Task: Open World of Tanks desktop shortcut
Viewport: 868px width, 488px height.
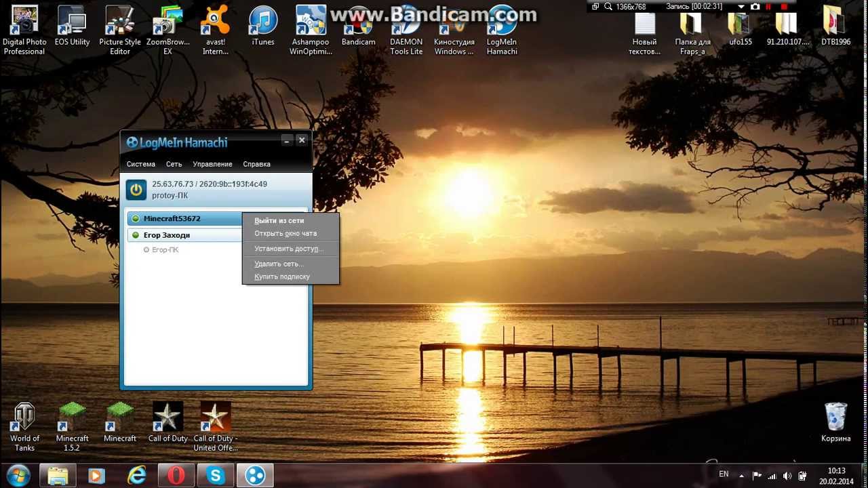Action: click(x=24, y=427)
